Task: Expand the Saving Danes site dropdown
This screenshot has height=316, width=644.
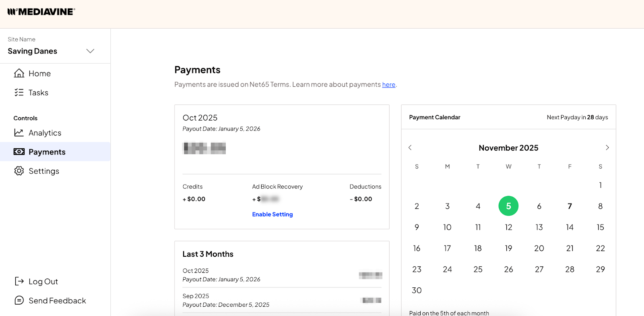Action: [x=90, y=51]
